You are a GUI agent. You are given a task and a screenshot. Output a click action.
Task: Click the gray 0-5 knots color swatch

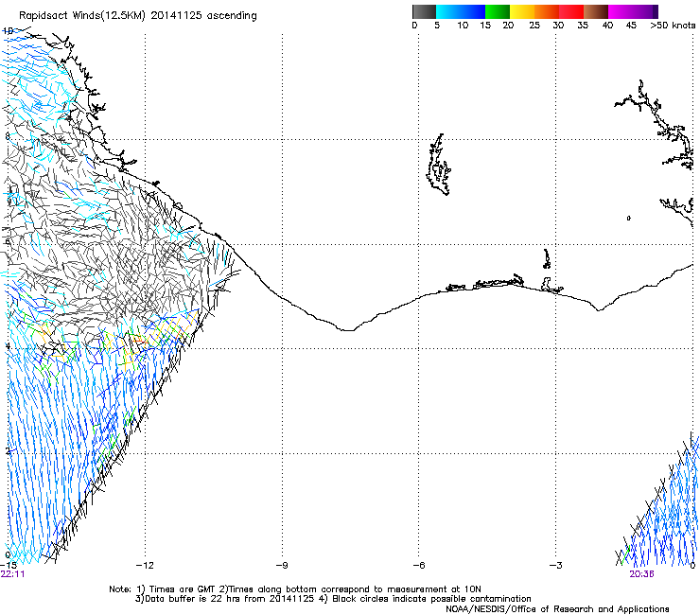coord(424,11)
